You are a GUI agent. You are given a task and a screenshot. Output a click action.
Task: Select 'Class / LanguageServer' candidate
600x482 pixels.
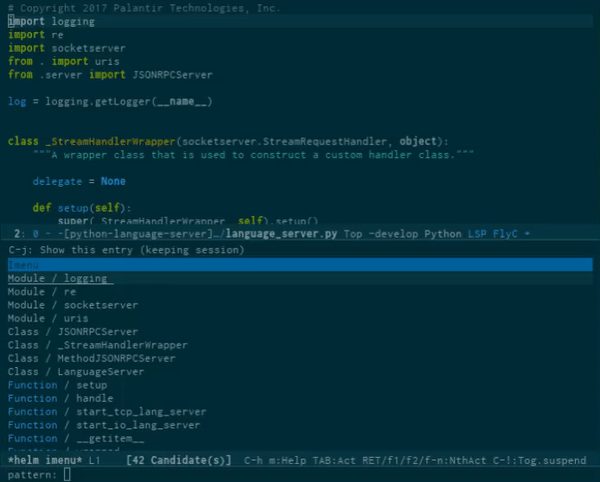76,372
